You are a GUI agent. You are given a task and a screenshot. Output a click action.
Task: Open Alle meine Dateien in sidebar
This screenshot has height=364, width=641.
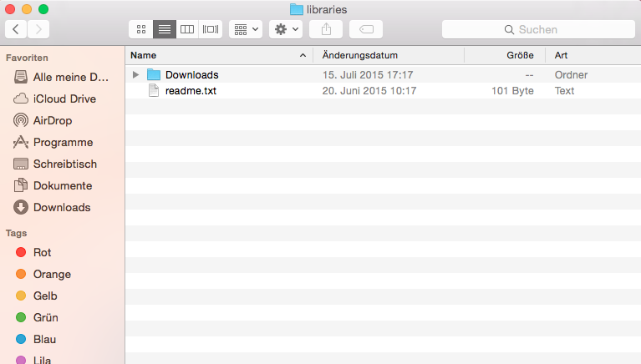(62, 77)
